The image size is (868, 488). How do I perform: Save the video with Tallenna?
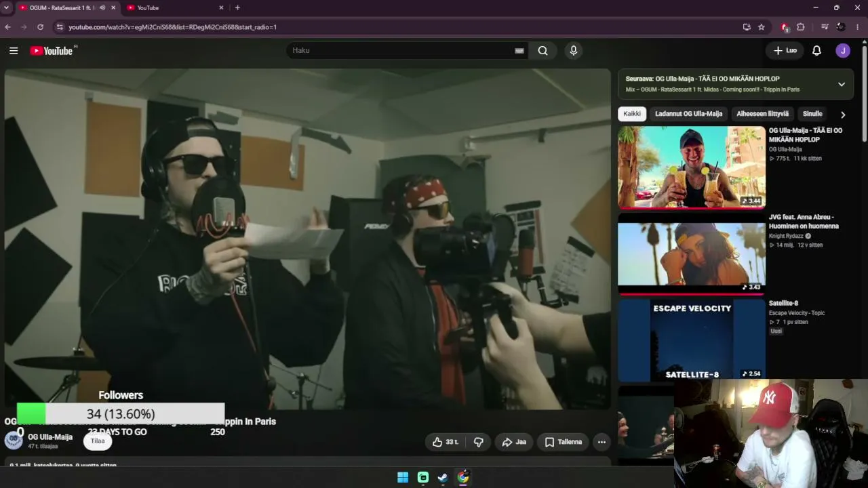tap(563, 442)
